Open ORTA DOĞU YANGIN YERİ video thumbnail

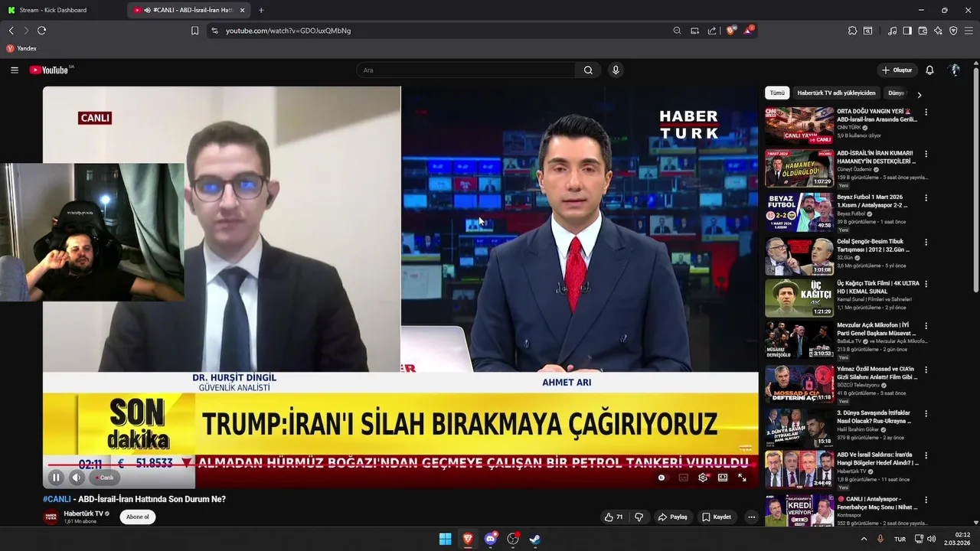[799, 126]
